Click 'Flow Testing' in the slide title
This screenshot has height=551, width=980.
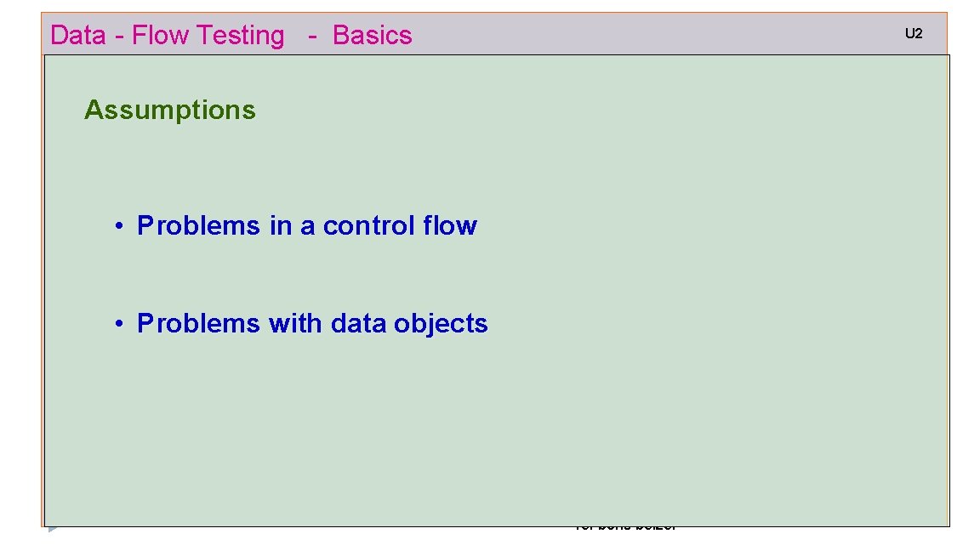tap(208, 35)
